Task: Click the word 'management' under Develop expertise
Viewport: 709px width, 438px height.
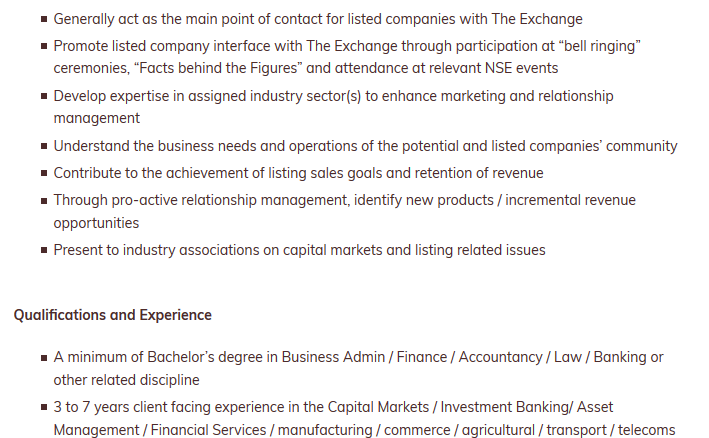Action: click(x=97, y=118)
